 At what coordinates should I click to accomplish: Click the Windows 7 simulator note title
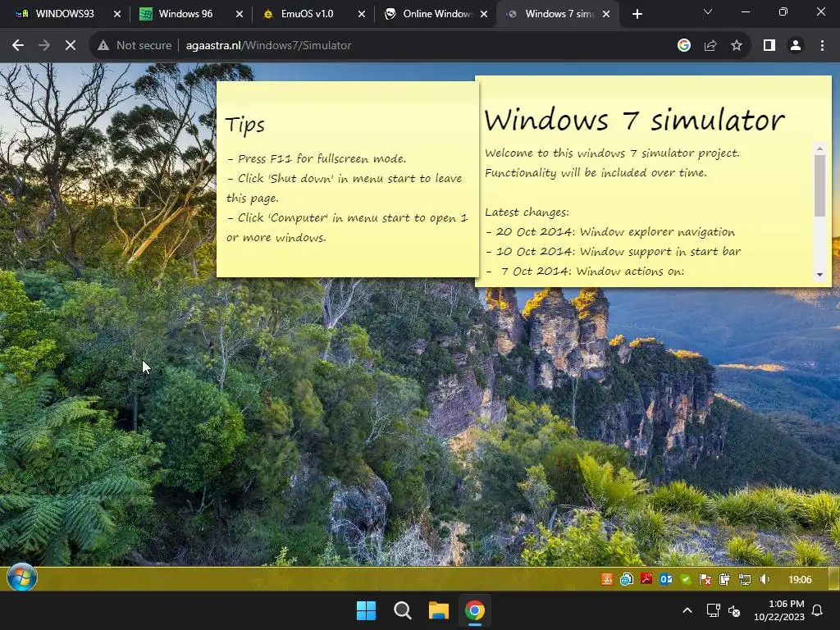tap(634, 120)
